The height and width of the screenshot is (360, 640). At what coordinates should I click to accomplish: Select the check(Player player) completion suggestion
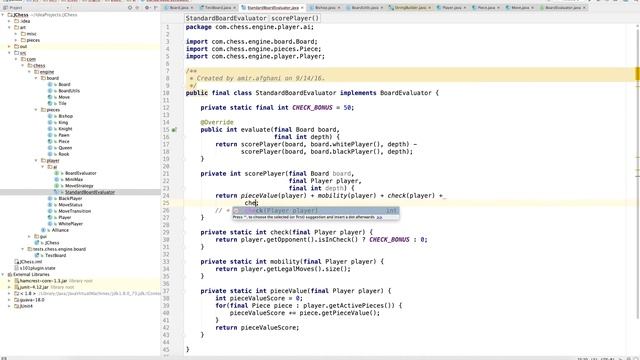316,211
